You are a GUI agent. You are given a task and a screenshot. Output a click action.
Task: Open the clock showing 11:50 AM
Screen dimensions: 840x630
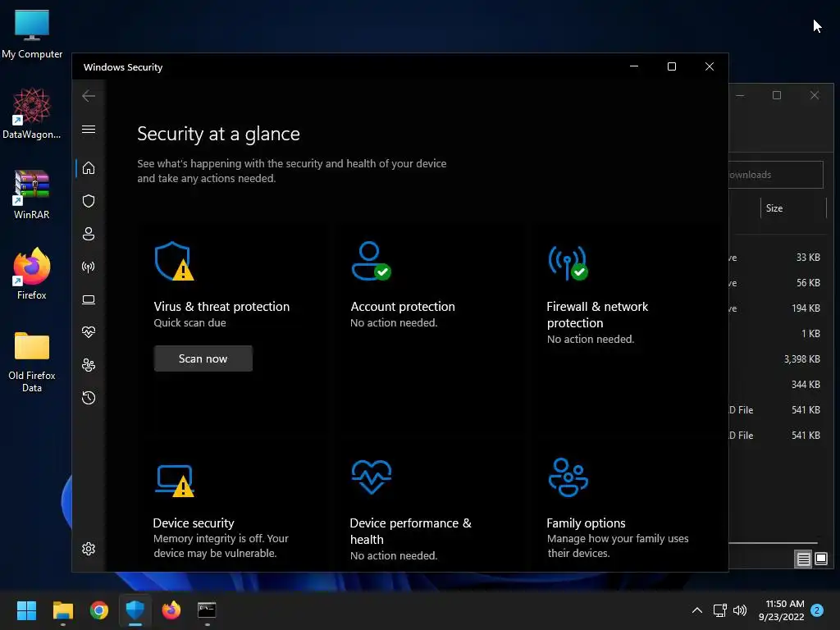click(781, 610)
